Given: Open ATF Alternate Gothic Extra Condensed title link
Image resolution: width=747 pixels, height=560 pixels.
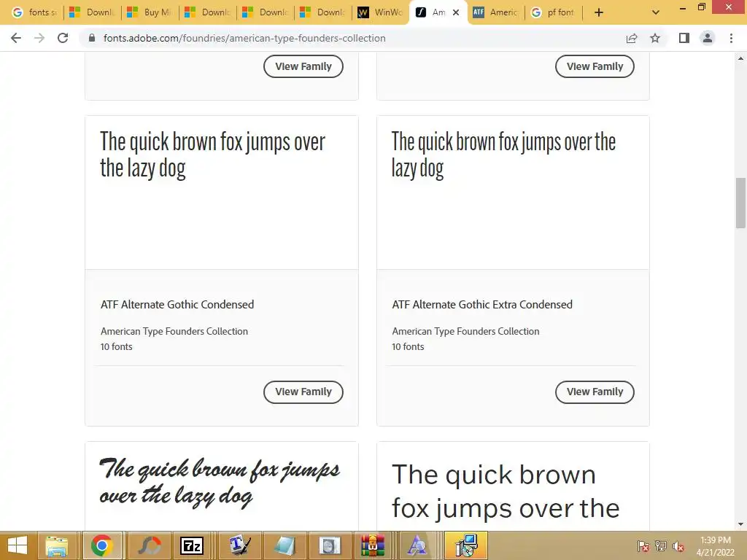Looking at the screenshot, I should point(482,304).
